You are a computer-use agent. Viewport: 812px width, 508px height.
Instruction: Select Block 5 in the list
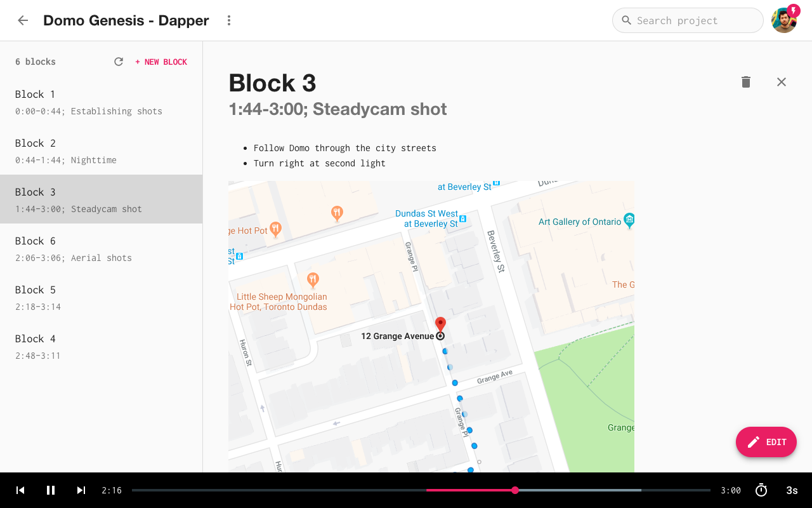tap(101, 297)
